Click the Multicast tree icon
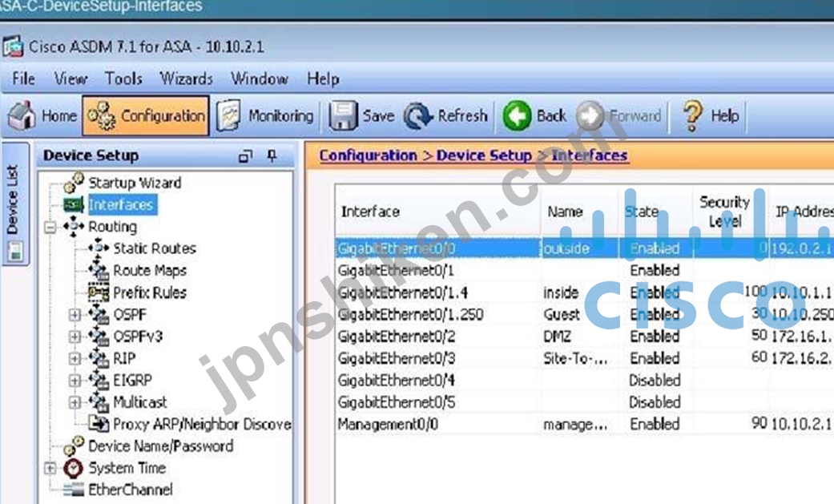 click(99, 401)
